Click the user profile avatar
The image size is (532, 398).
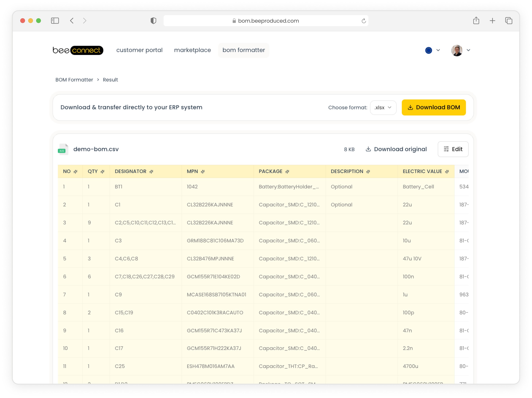457,50
